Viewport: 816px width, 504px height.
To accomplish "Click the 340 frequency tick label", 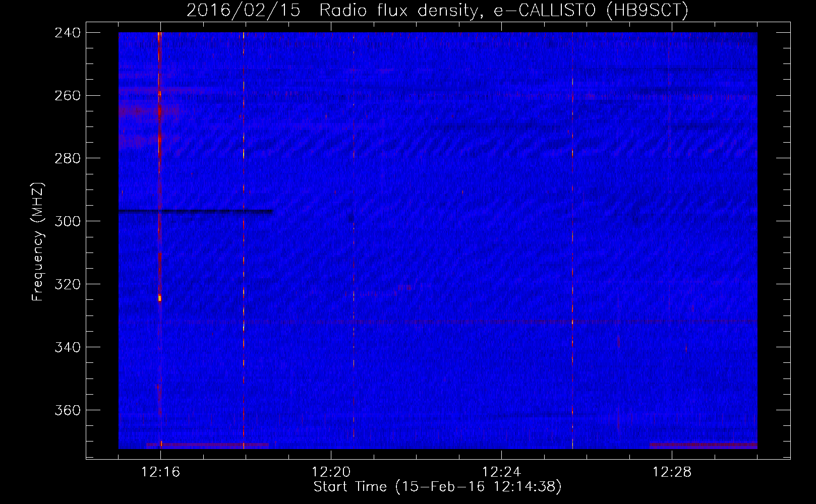I will pos(68,347).
